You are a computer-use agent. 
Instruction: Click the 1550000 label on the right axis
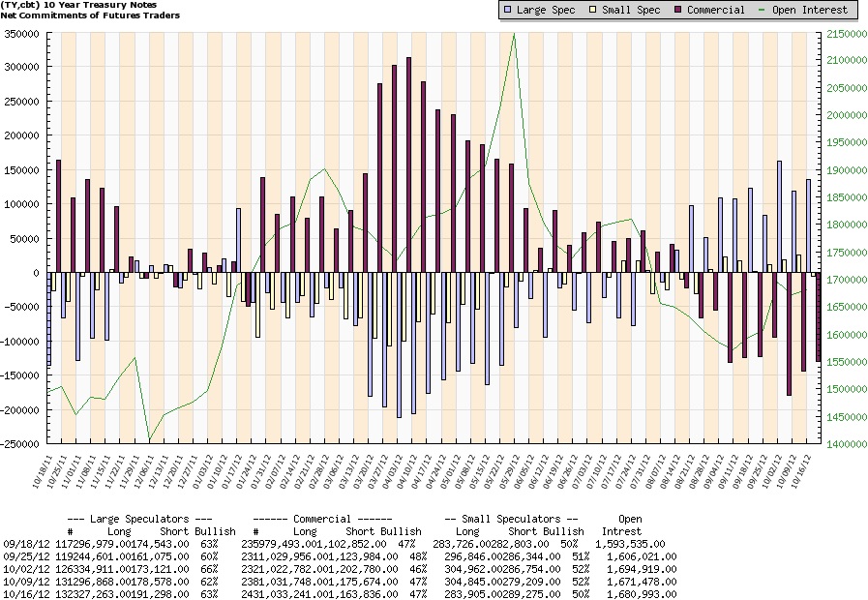pos(847,361)
